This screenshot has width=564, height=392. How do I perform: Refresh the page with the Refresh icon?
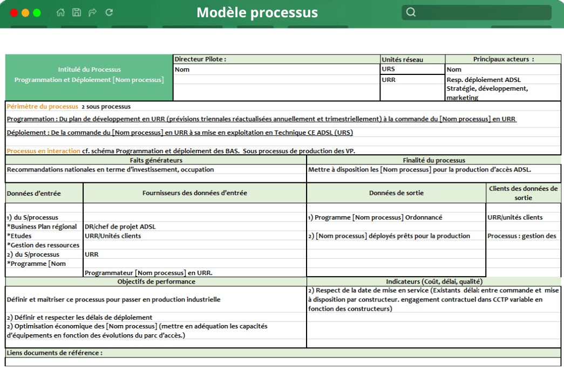(x=108, y=12)
